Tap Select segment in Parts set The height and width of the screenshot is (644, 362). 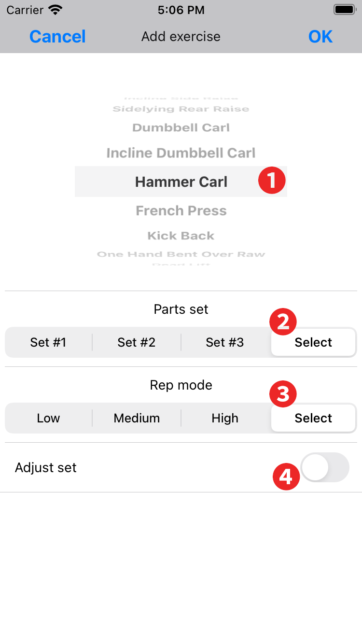pos(314,343)
